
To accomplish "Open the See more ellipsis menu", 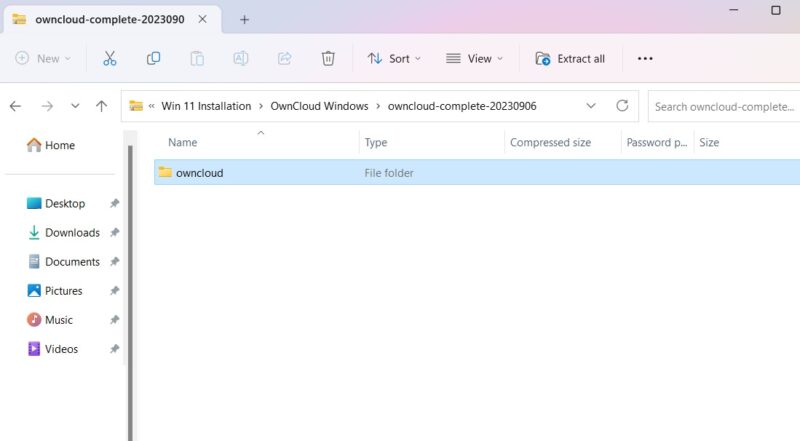I will coord(645,59).
